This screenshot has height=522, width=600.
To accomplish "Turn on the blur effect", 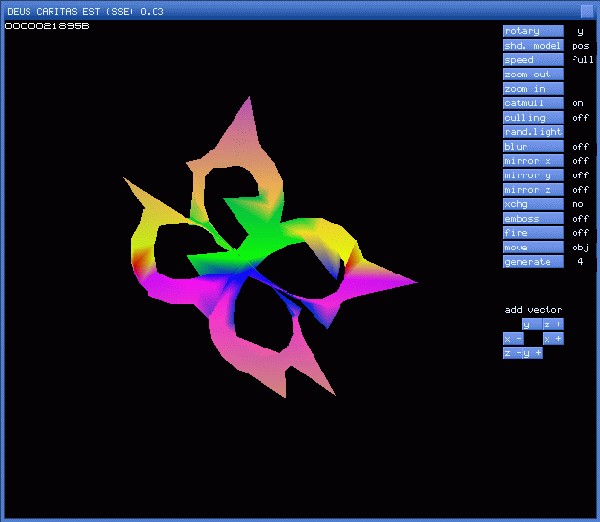I will (x=533, y=147).
